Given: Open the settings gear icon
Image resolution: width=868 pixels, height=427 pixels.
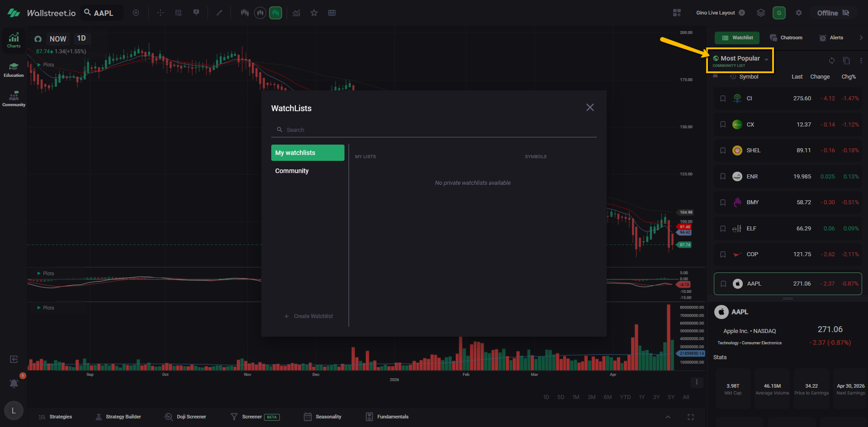Looking at the screenshot, I should (799, 13).
